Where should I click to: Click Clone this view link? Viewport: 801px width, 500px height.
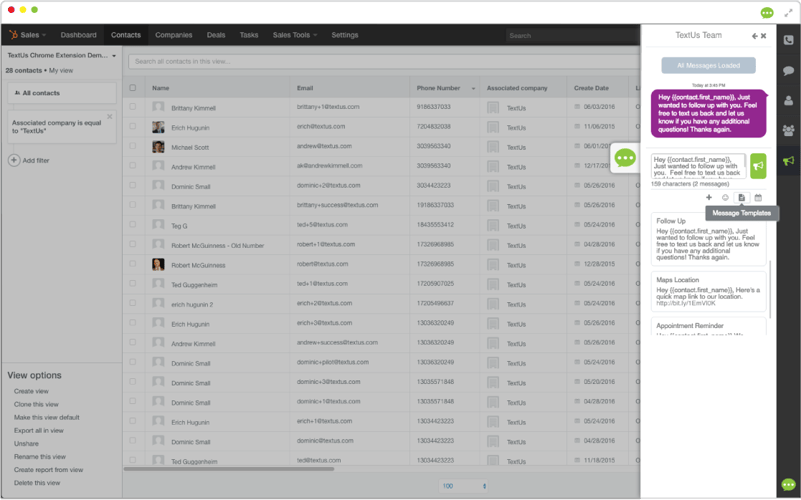pyautogui.click(x=36, y=404)
